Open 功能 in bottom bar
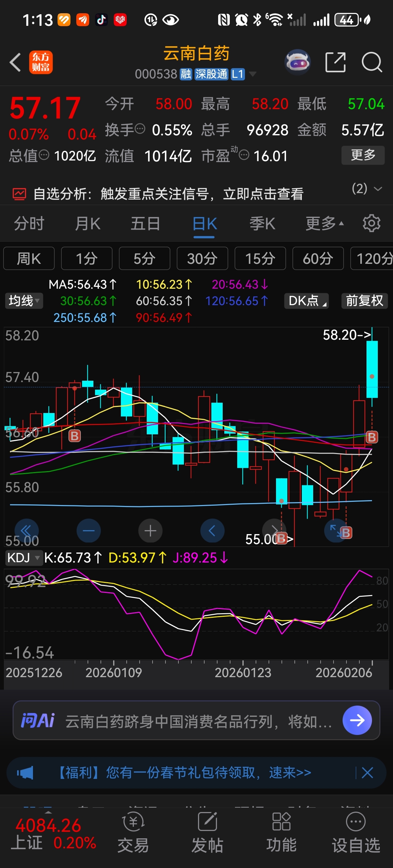Screen dimensions: 393x868 [281, 832]
